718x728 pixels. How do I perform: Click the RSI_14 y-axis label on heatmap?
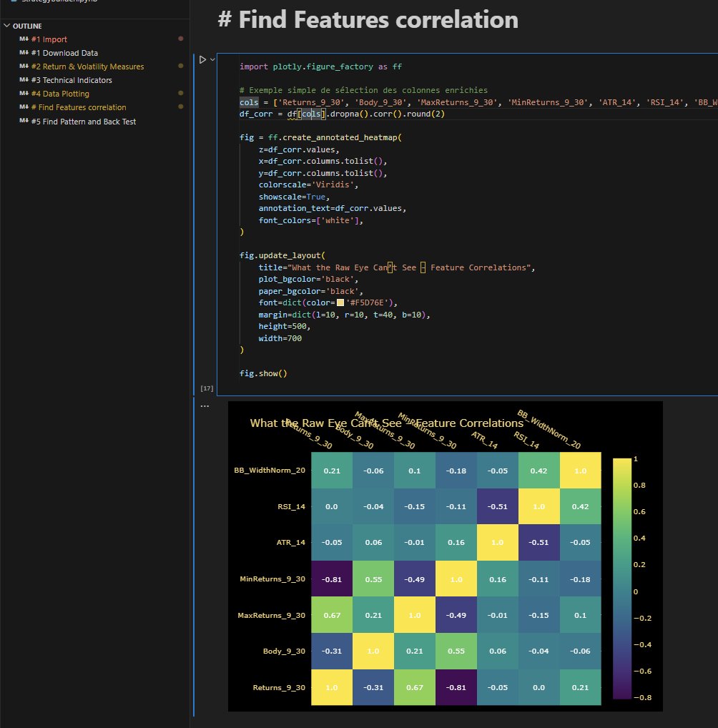(291, 506)
